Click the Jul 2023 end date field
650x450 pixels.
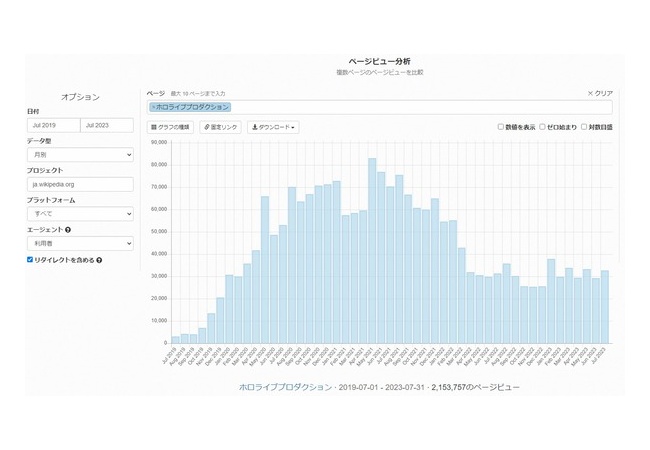(107, 125)
